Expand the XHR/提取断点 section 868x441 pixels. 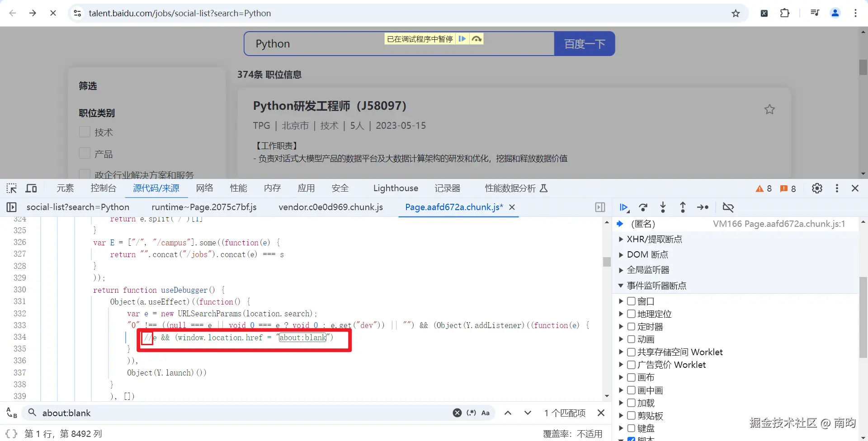pos(621,239)
